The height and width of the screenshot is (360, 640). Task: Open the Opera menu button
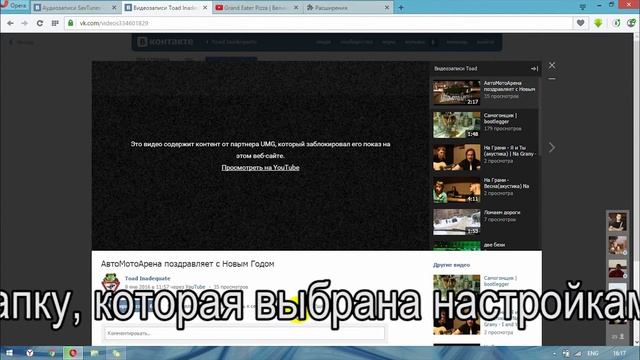click(x=15, y=6)
